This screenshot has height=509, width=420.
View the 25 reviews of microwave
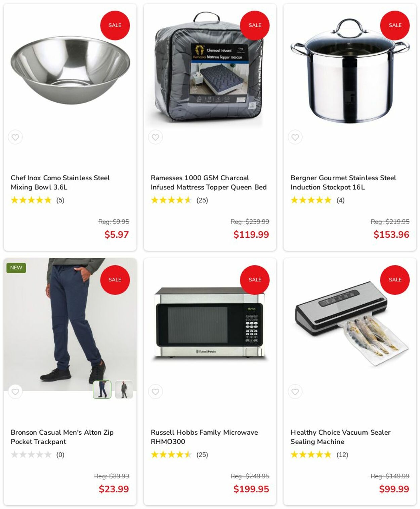[179, 455]
